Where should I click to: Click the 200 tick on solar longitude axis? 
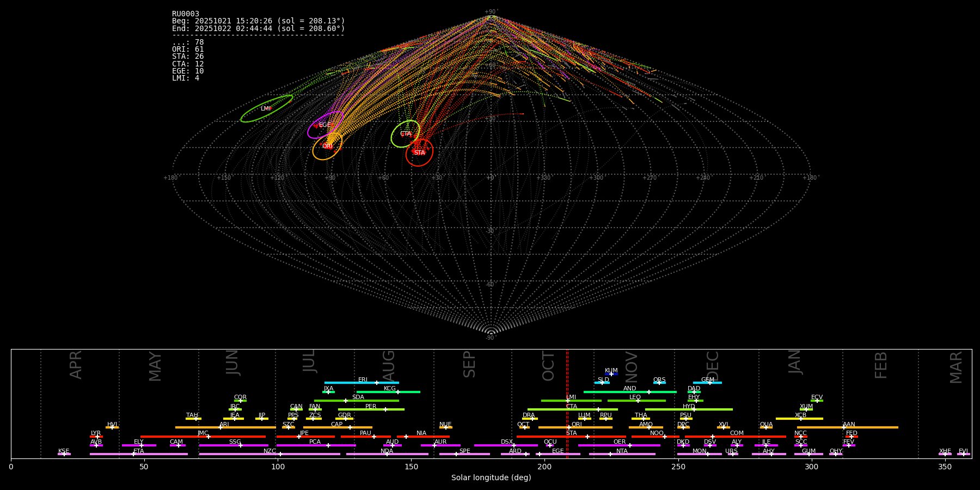[544, 467]
